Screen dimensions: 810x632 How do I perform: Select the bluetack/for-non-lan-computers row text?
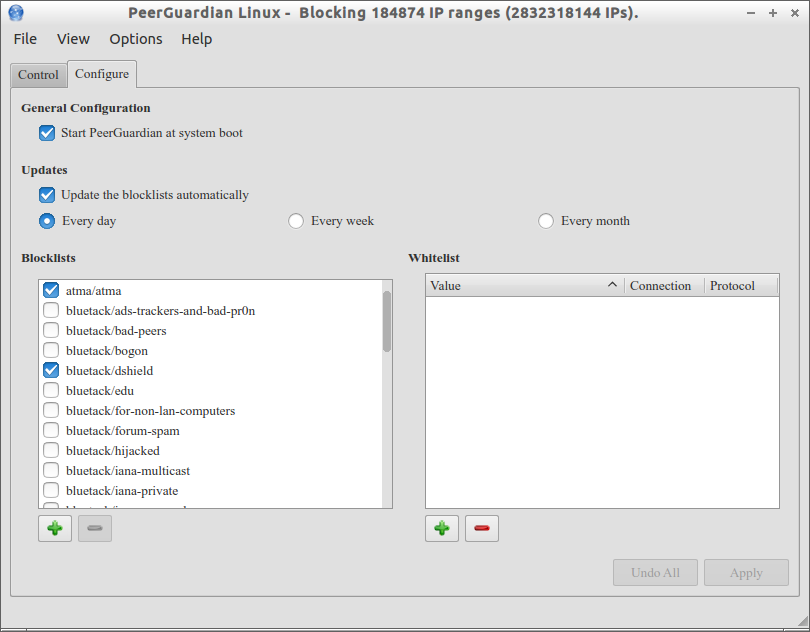pyautogui.click(x=150, y=411)
